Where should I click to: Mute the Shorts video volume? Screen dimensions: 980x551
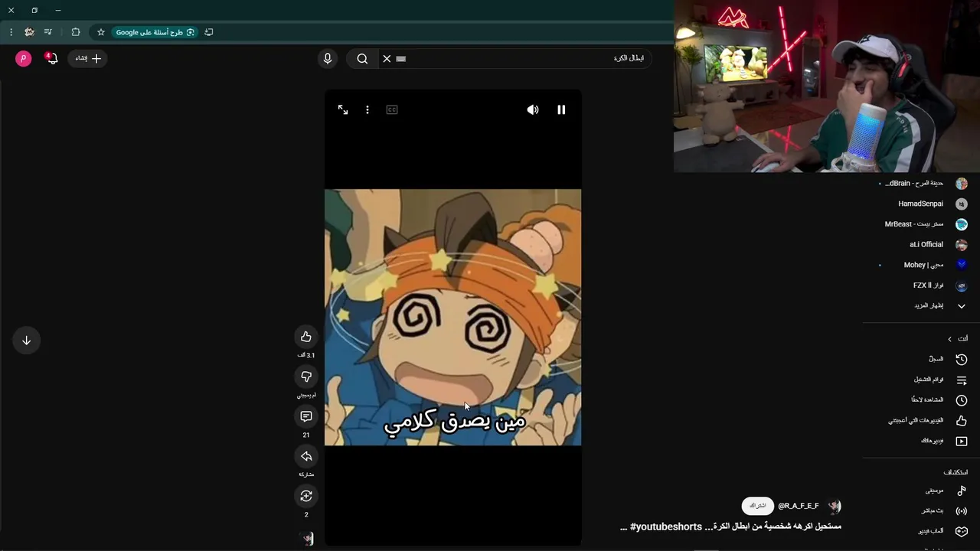(533, 109)
